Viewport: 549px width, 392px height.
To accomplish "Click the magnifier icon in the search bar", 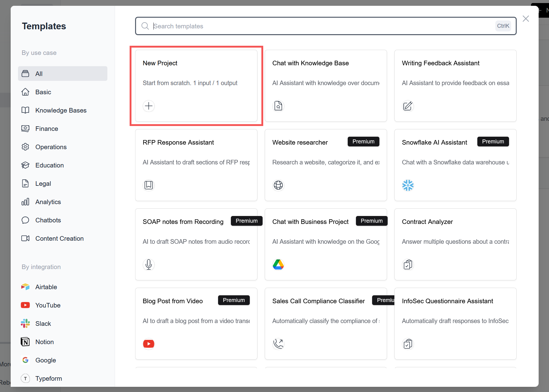I will 145,26.
